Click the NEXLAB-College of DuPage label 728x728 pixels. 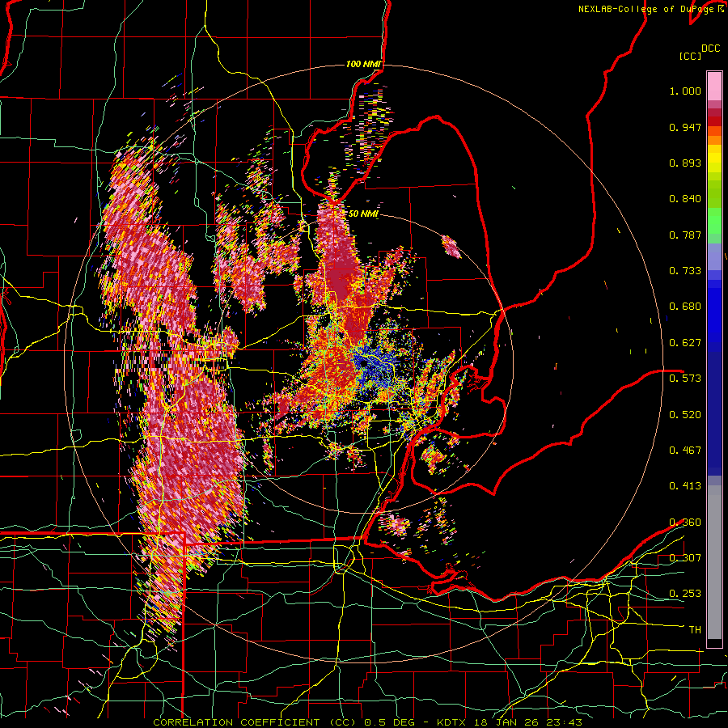[x=651, y=9]
